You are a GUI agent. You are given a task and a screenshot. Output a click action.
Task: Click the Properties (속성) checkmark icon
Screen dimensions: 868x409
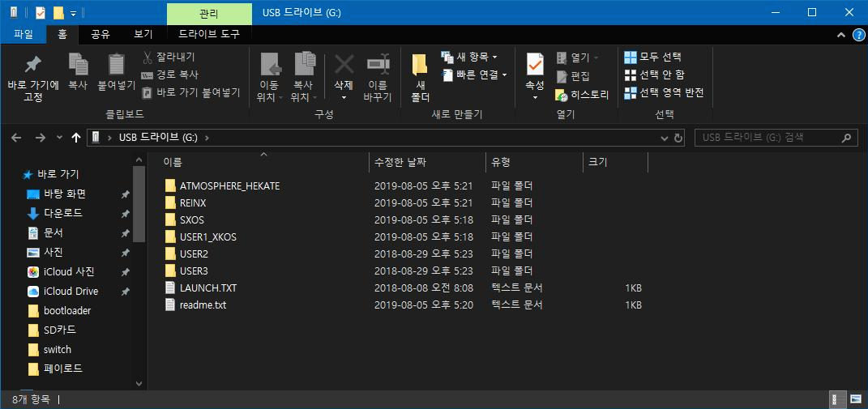click(x=535, y=66)
